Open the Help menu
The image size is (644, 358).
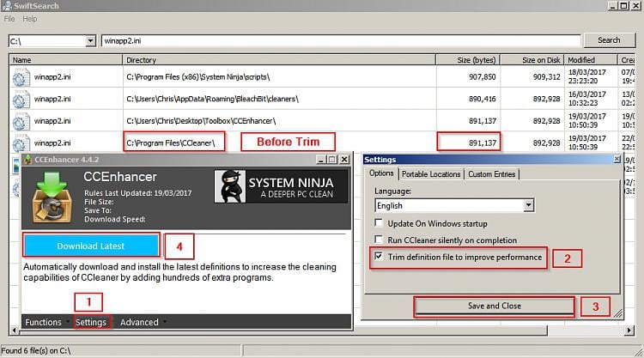29,19
